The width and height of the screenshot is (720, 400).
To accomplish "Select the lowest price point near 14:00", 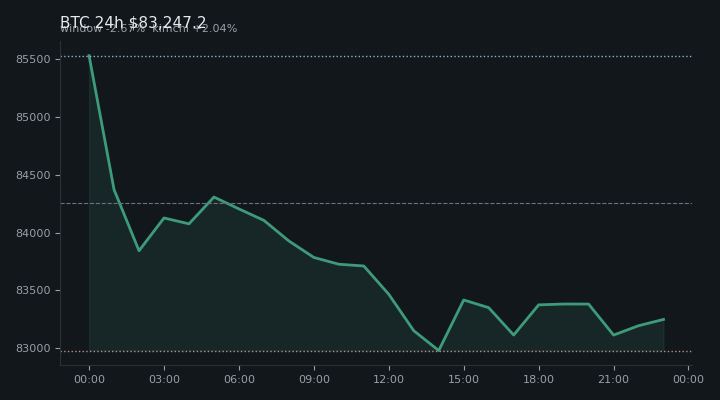I will pyautogui.click(x=439, y=350).
